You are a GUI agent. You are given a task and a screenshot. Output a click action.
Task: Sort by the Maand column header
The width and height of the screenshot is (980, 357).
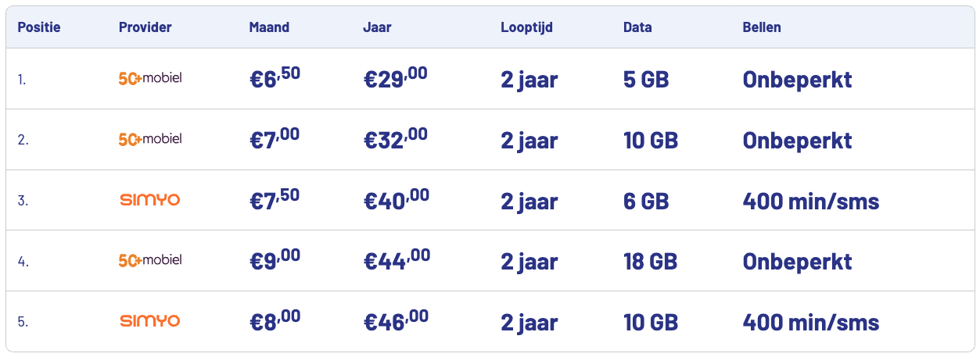pyautogui.click(x=269, y=27)
